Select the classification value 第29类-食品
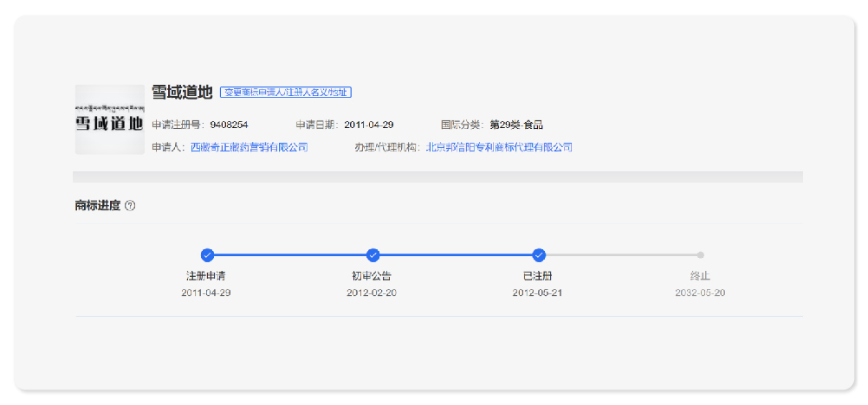This screenshot has width=868, height=405. [x=516, y=125]
